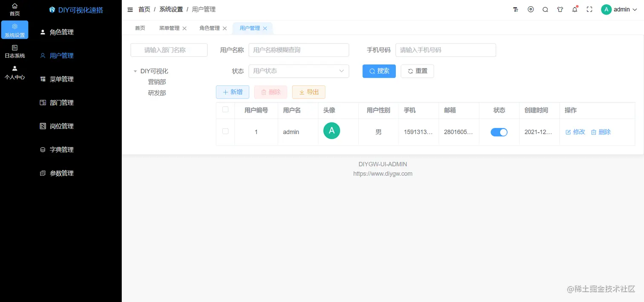Click the language switch icon

click(x=531, y=9)
